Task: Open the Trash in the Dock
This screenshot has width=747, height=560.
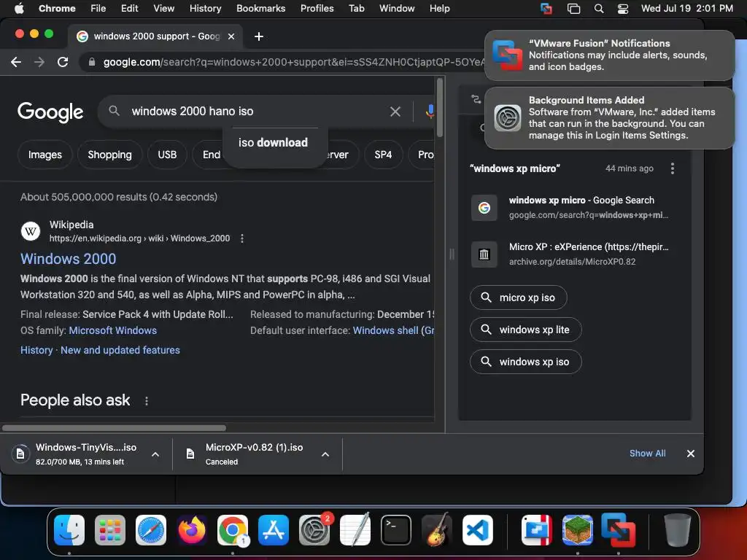Action: click(677, 529)
